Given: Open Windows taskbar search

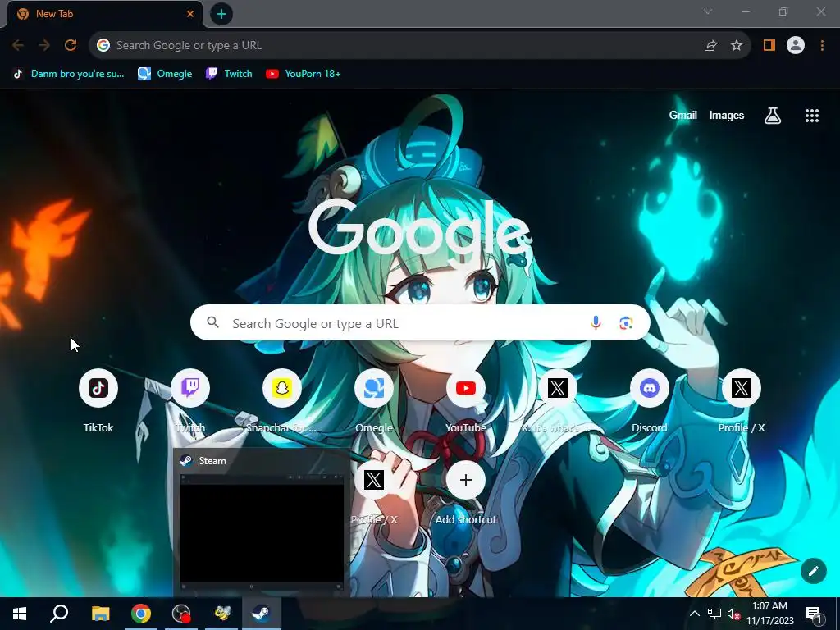Looking at the screenshot, I should (59, 614).
